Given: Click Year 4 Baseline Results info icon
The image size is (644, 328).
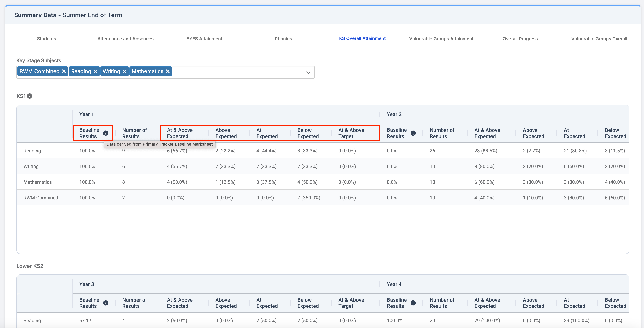Looking at the screenshot, I should [x=413, y=303].
